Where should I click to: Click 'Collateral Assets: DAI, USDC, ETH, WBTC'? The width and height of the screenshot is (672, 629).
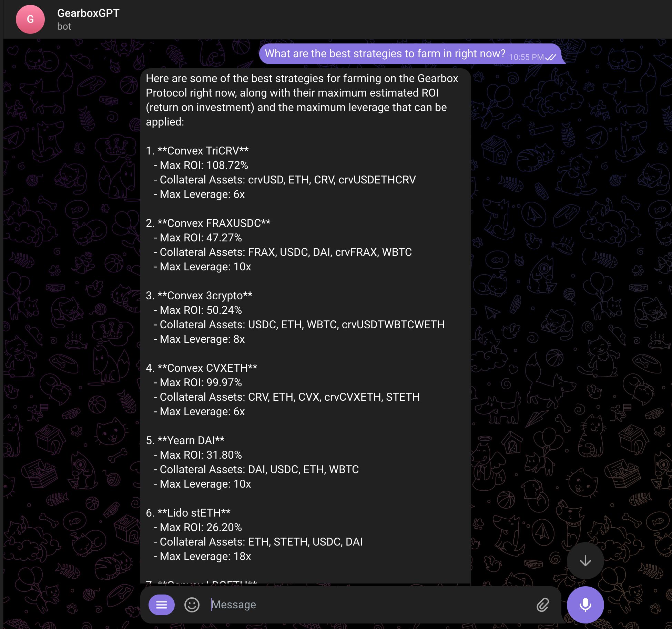256,469
